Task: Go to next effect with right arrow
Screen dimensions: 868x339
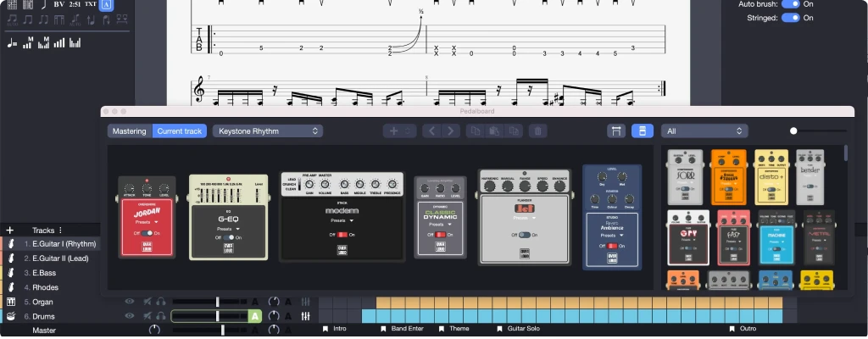Action: point(451,131)
